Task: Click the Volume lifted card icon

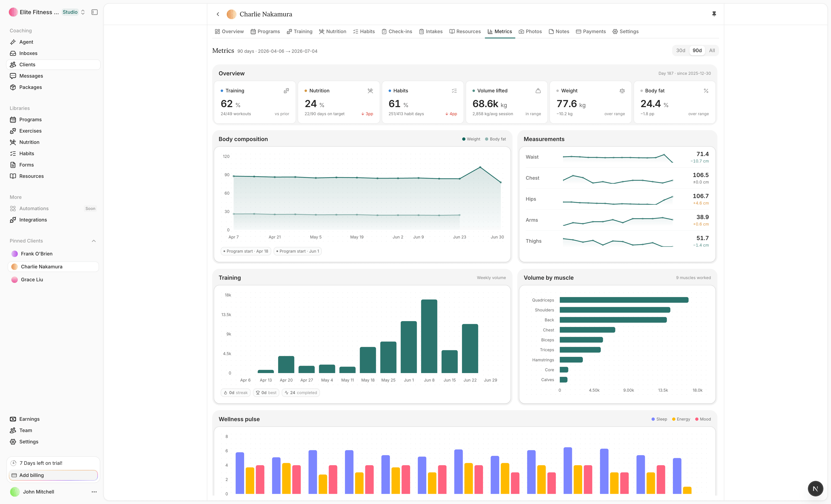Action: click(x=538, y=91)
